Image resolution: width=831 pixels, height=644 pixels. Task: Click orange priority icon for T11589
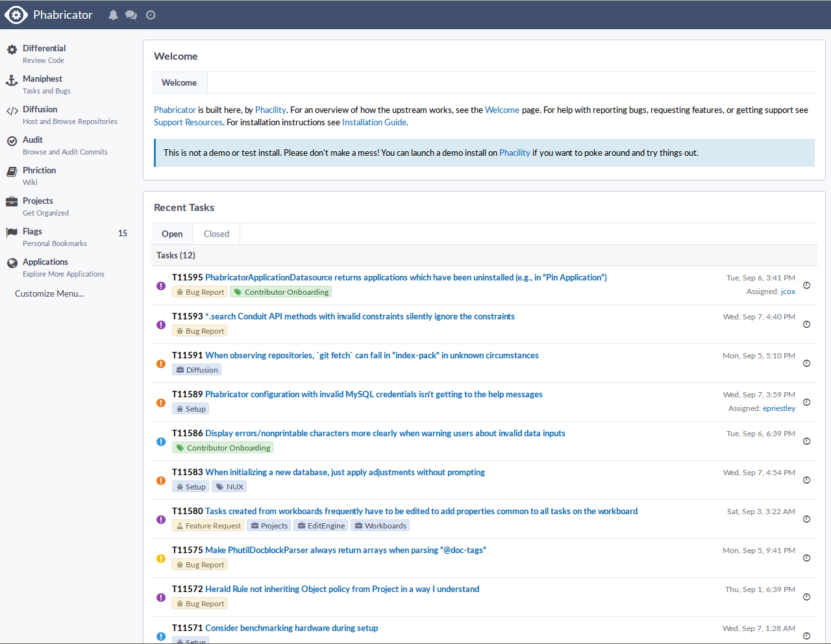click(x=161, y=402)
